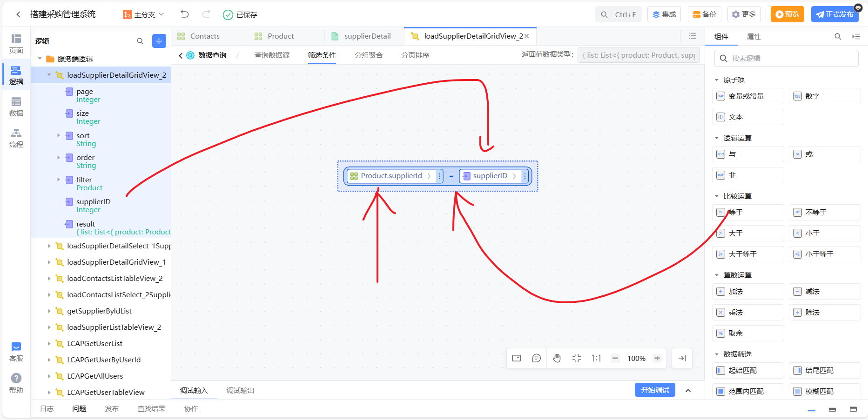The height and width of the screenshot is (420, 868).
Task: Open the tab list menu icon
Action: click(693, 36)
